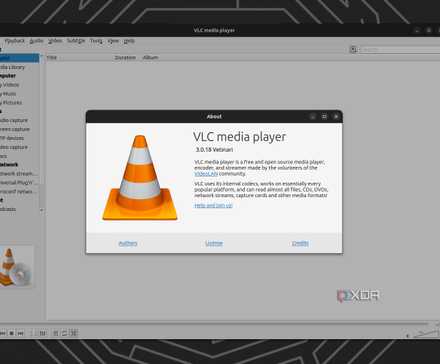
Task: Select Audio capture device entry
Action: click(14, 120)
